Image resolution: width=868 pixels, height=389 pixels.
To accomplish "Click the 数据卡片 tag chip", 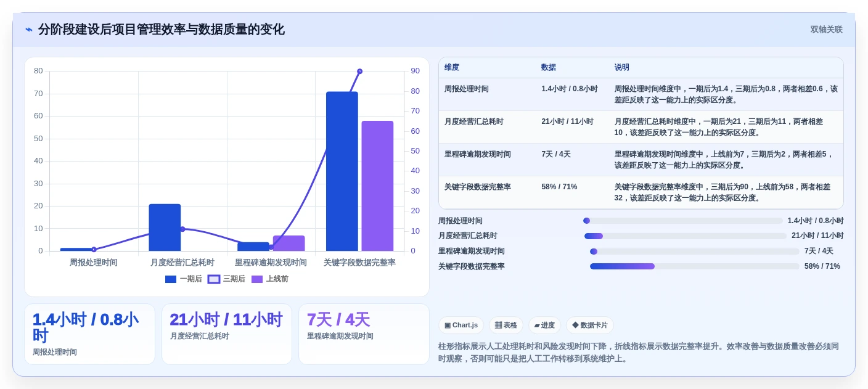I will [x=590, y=326].
